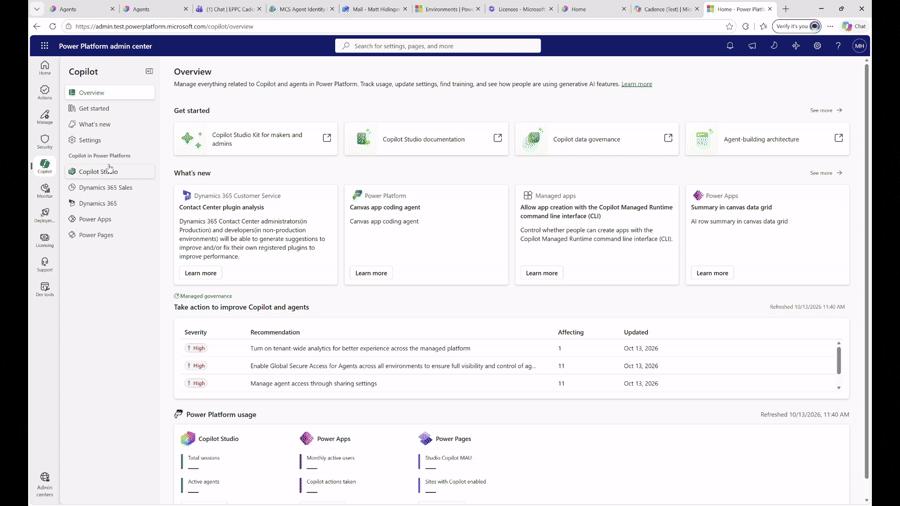Click See more next to Get started
900x506 pixels.
(826, 110)
